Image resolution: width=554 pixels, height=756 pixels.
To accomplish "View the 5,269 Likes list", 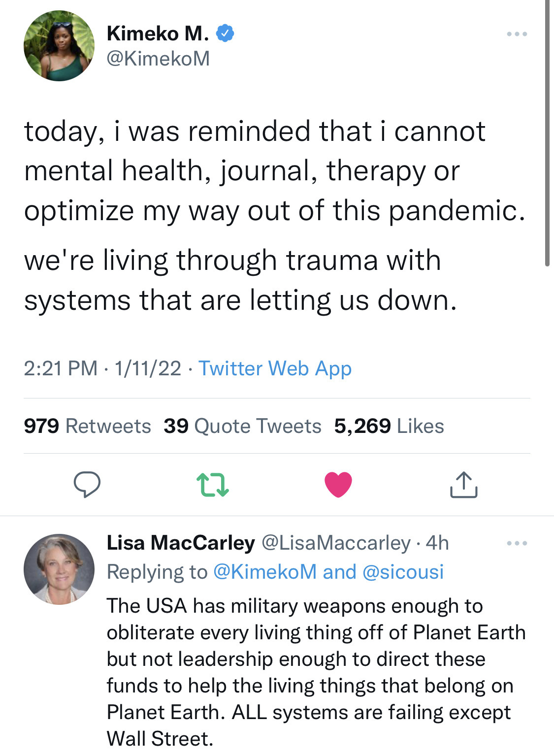I will tap(389, 426).
